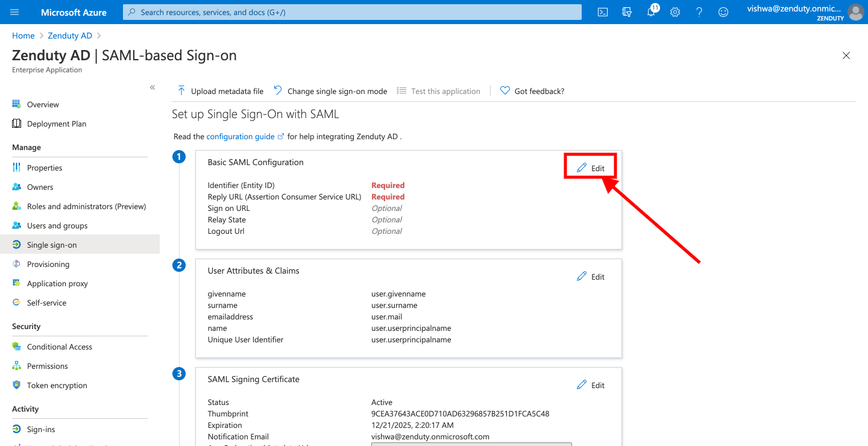The width and height of the screenshot is (868, 446).
Task: Click Reply URL (Assertion Consumer Service URL)
Action: coord(285,196)
